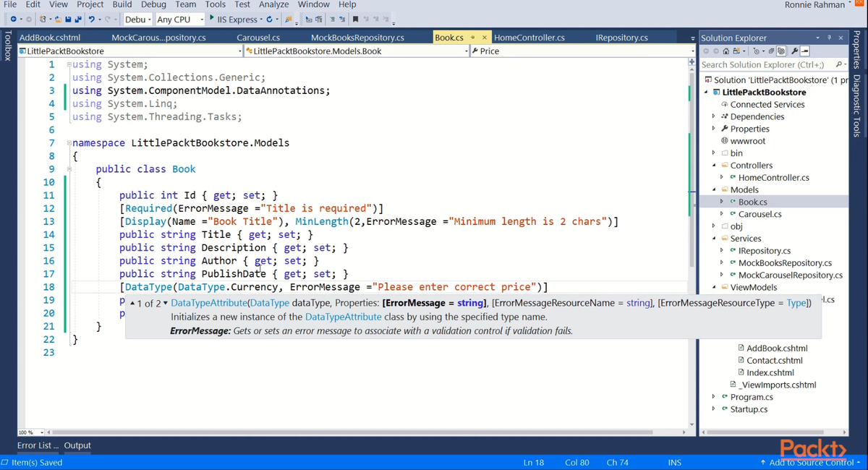Open the LittlePacktBookstore project navigation dropdown
This screenshot has height=470, width=868.
(130, 51)
